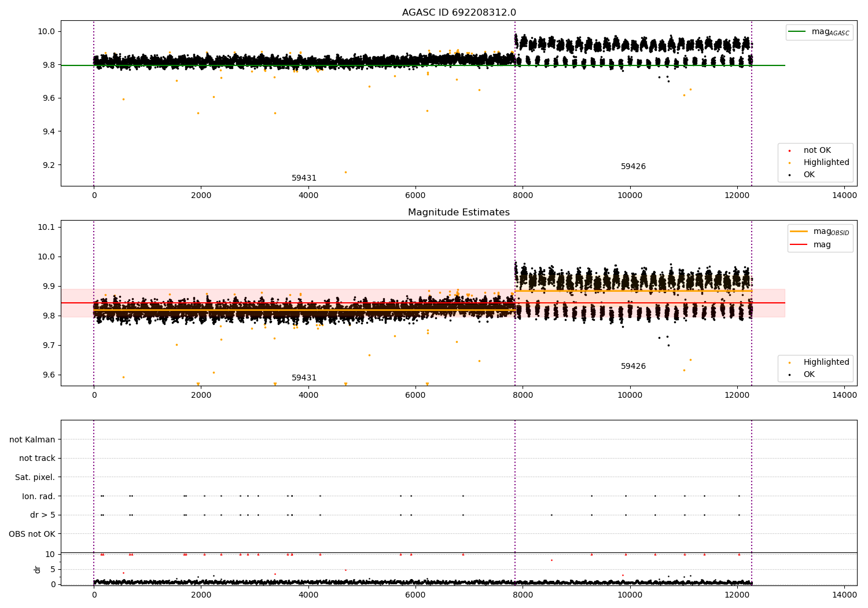Click the "Magnitude Estimates" subplot title
The width and height of the screenshot is (868, 608).
click(x=459, y=213)
